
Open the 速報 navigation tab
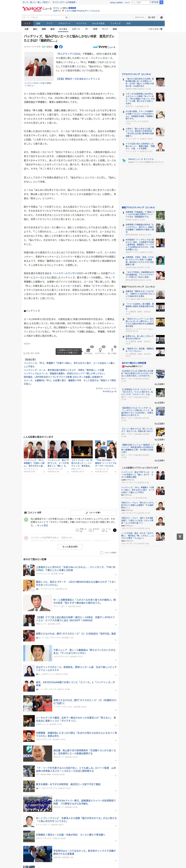tap(38, 24)
